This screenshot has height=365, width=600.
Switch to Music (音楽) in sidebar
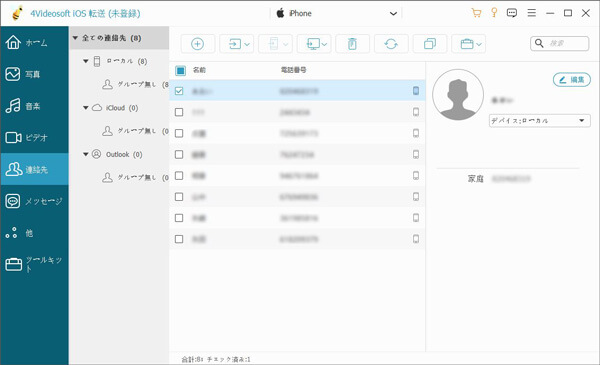click(x=34, y=106)
